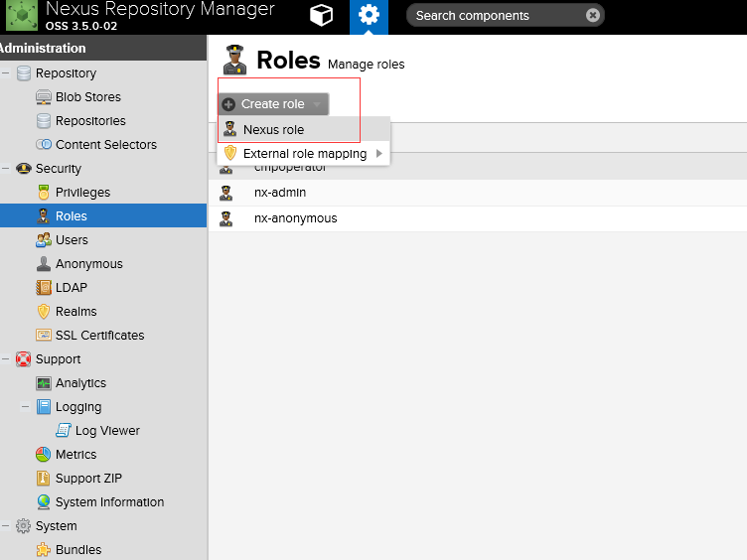The width and height of the screenshot is (747, 560).
Task: Click the Users people icon
Action: (44, 240)
